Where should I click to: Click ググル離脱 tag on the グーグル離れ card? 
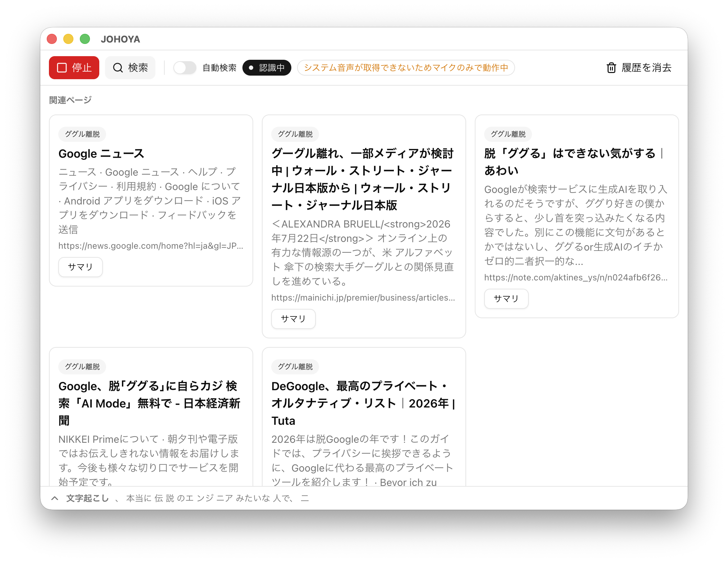(295, 134)
